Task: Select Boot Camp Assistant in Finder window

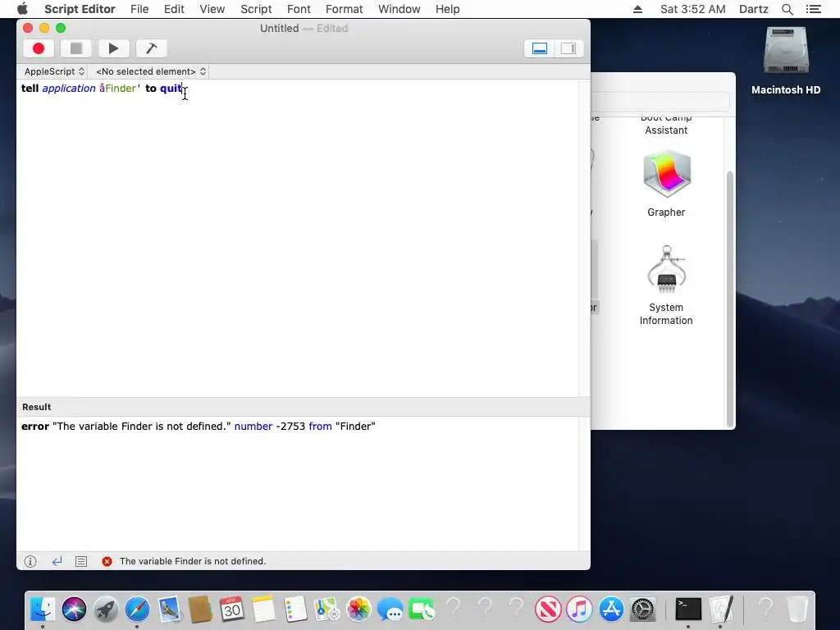Action: 666,126
